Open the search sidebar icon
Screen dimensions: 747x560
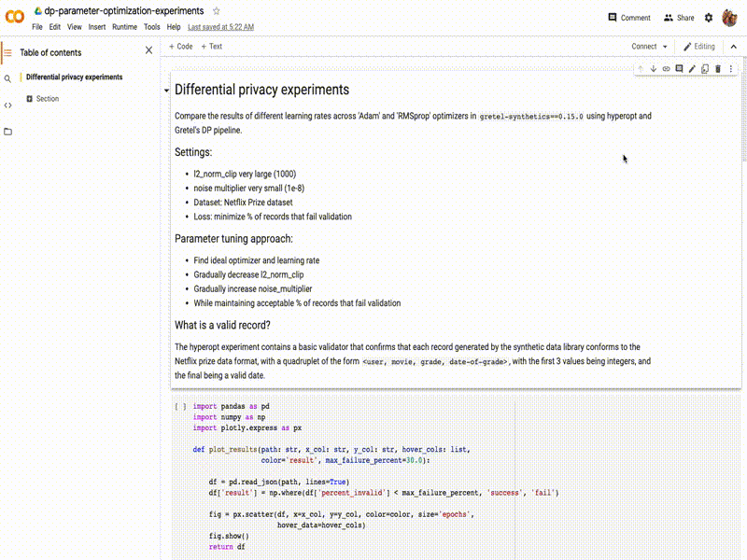[7, 78]
